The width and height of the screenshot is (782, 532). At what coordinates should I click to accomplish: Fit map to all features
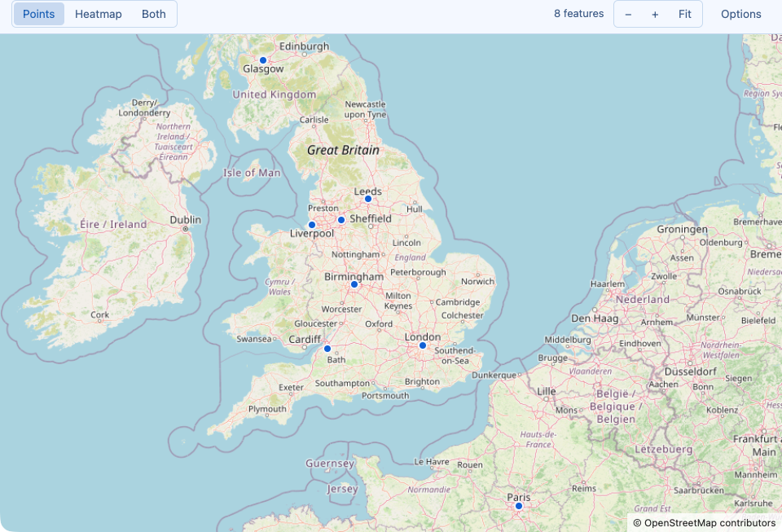click(685, 15)
